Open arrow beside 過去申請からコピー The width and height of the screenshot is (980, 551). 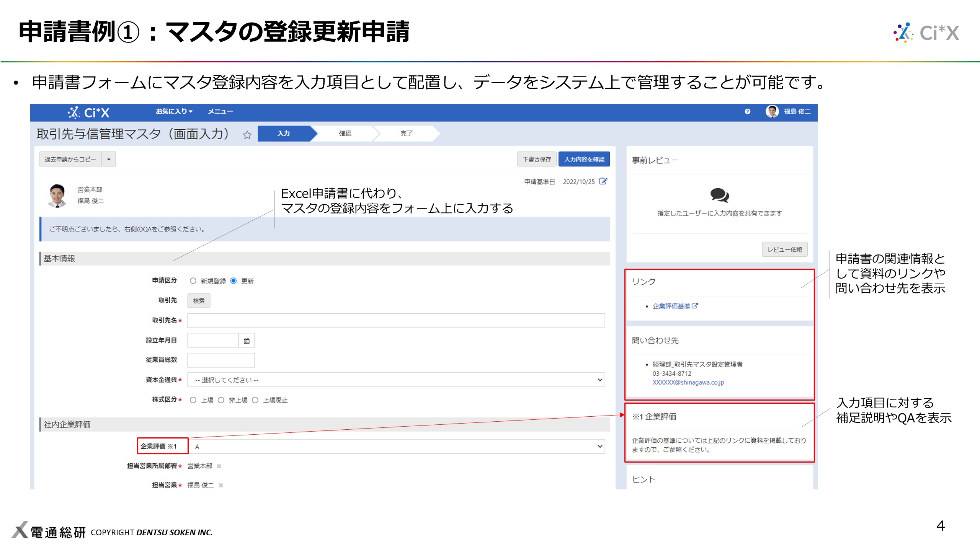coord(109,159)
